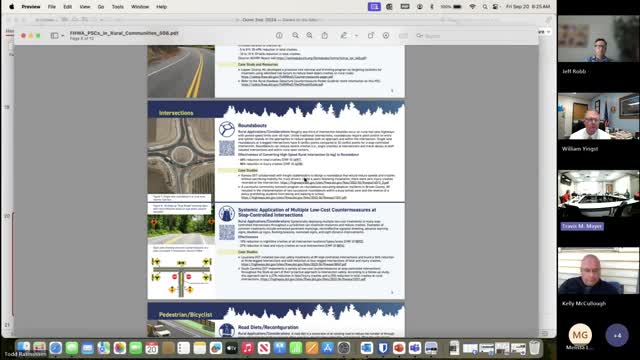Expand the sidebar view options chevron
The width and height of the screenshot is (640, 360).
coord(62,36)
